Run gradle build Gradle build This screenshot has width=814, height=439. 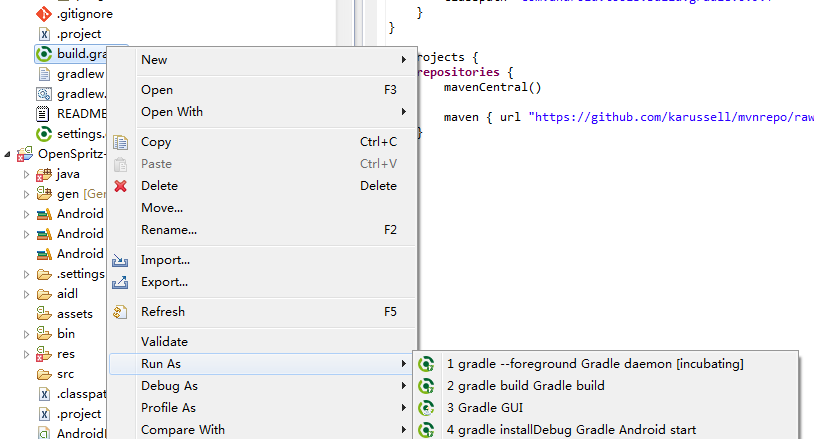525,386
